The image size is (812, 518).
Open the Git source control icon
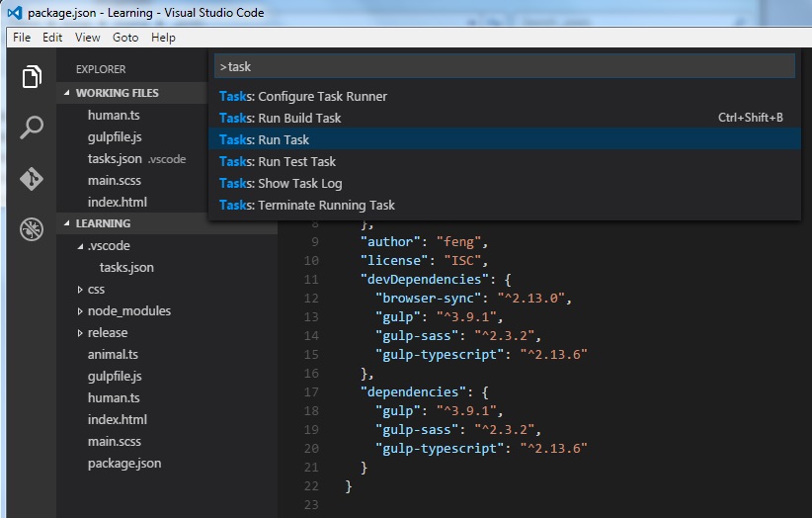[x=32, y=179]
